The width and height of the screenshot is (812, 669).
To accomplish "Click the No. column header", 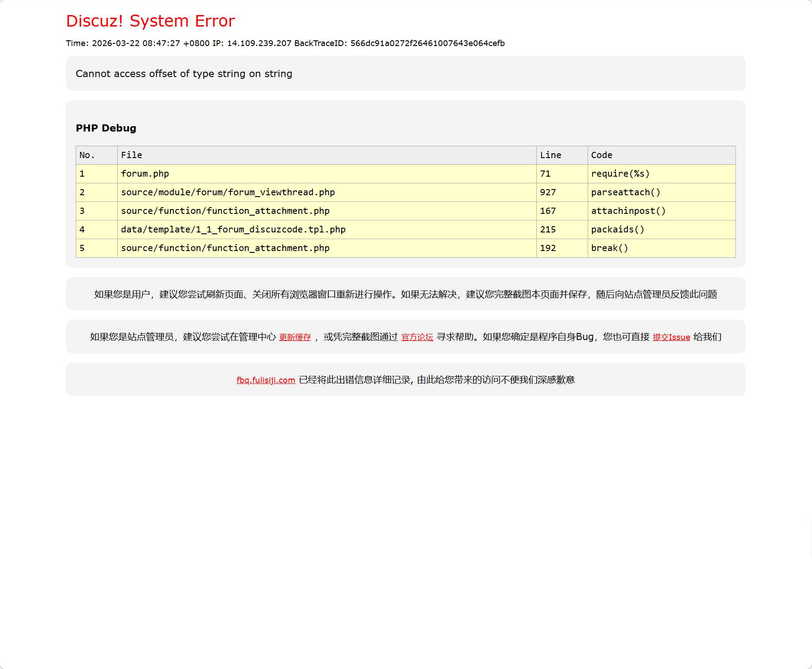I will 87,155.
